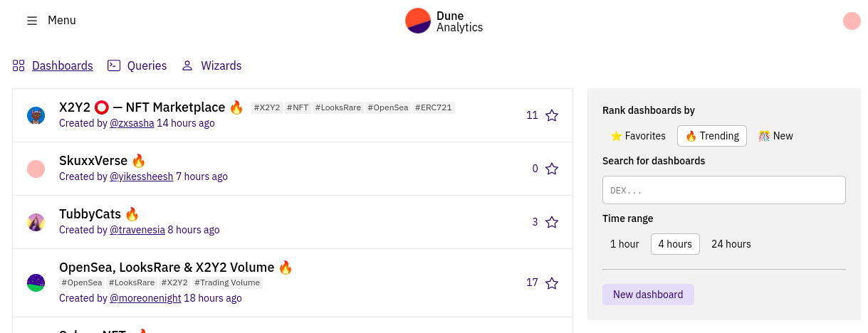Rank dashboards by Favorites
The height and width of the screenshot is (333, 868).
coord(638,136)
